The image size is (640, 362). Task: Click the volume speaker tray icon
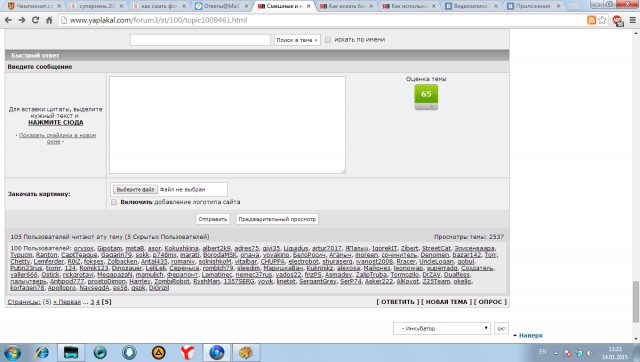point(590,353)
